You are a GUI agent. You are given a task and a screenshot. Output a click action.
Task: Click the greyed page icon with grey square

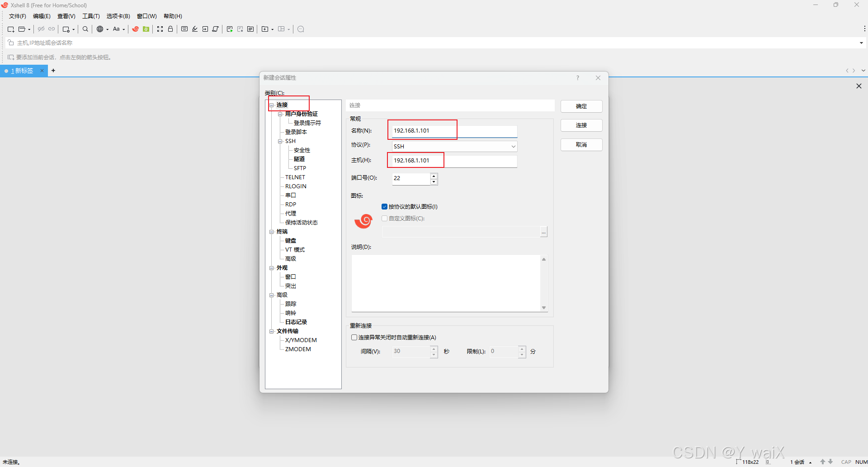(240, 29)
